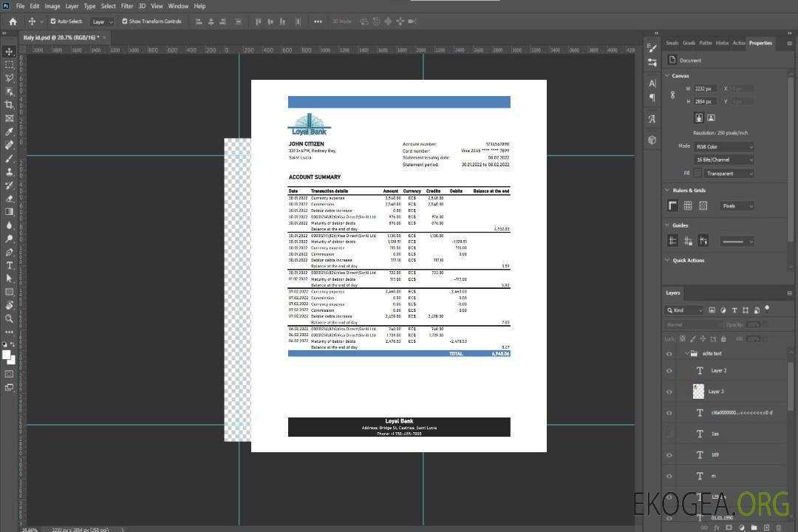Click the foreground color swatch
The width and height of the screenshot is (798, 532).
point(7,355)
